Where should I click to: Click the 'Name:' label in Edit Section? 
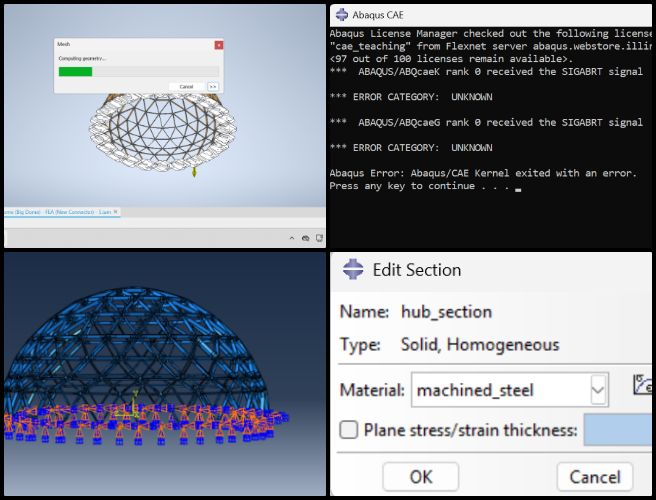tap(364, 312)
